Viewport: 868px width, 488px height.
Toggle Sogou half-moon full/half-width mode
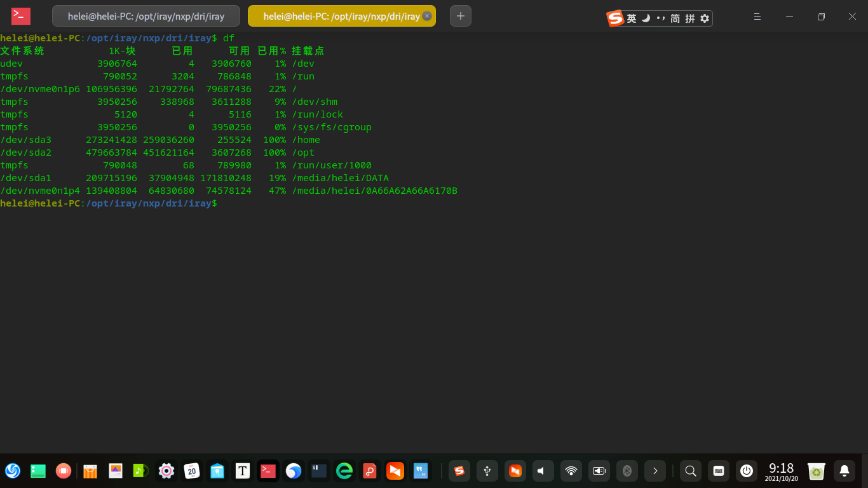point(646,18)
